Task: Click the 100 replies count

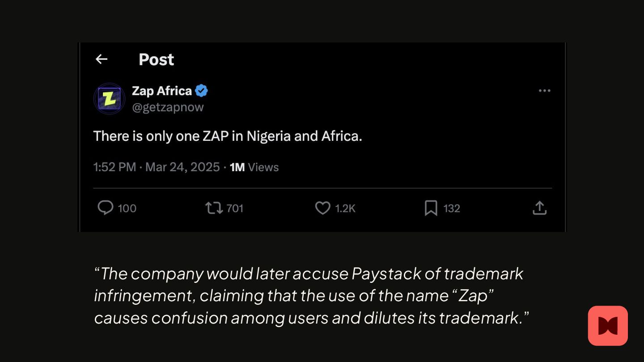Action: [127, 208]
